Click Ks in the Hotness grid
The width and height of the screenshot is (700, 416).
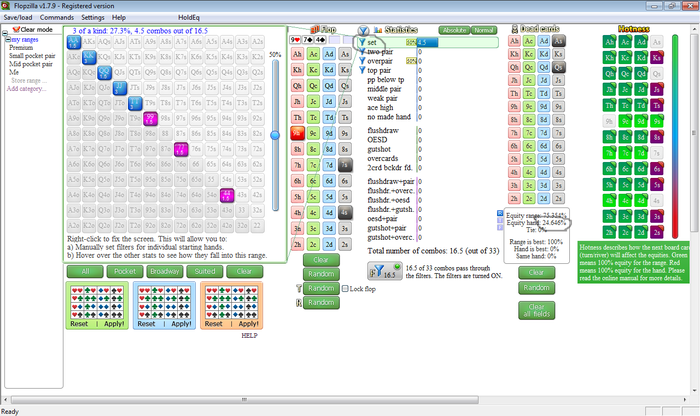656,58
